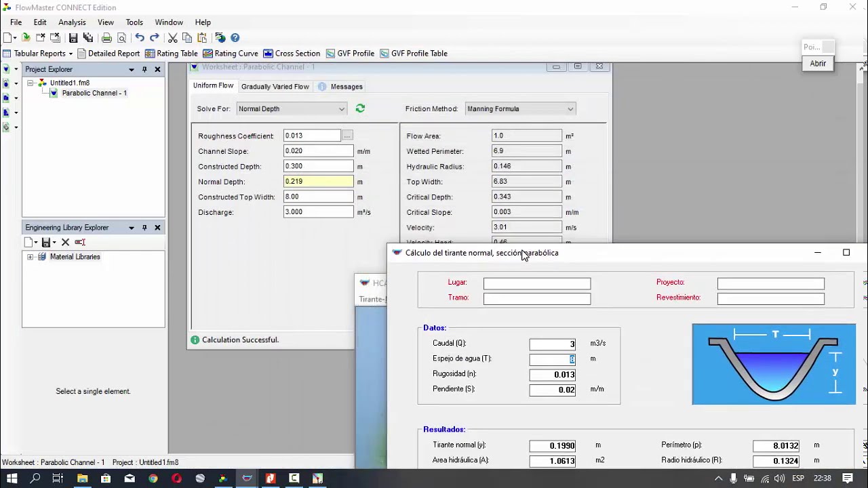The image size is (868, 488).
Task: Click the blue Help question mark icon
Action: (235, 38)
